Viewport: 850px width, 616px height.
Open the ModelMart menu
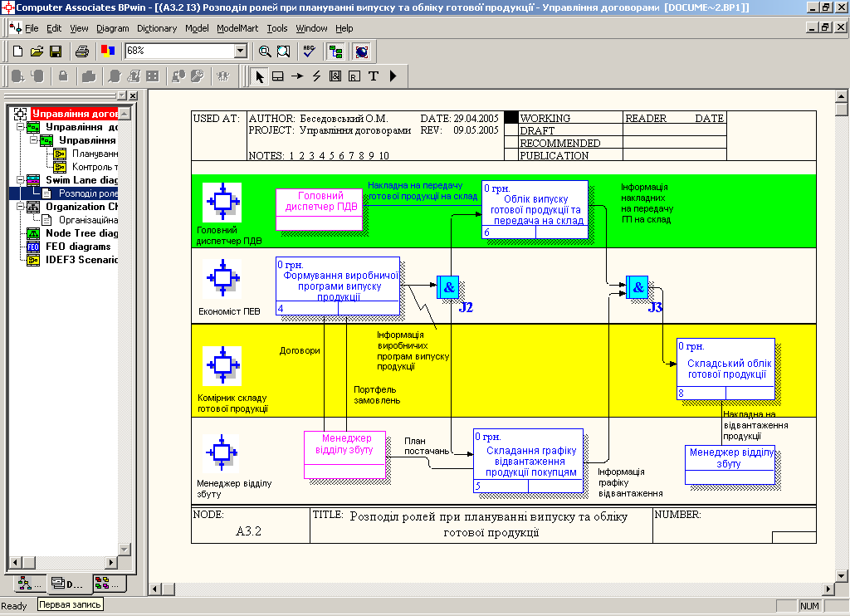[237, 28]
